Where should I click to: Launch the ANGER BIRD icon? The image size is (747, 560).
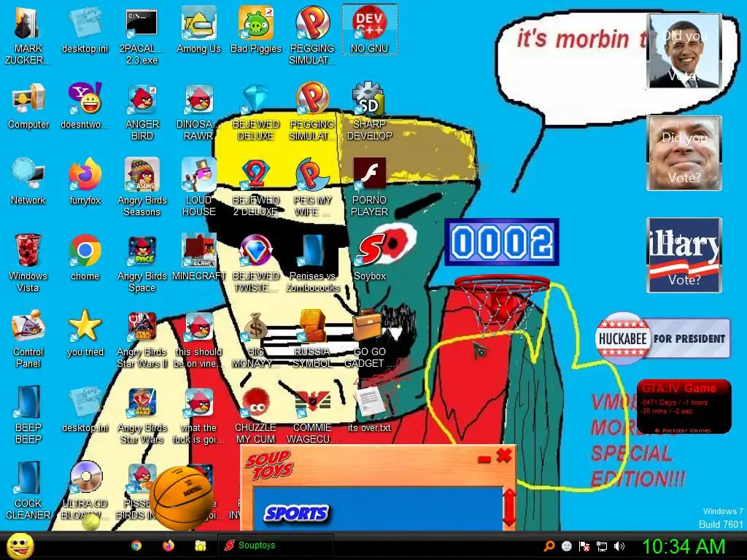pos(142,112)
